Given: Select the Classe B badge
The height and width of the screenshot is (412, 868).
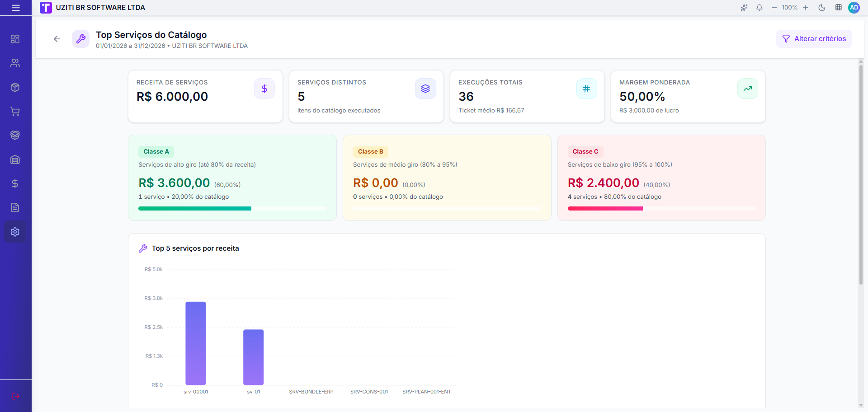Looking at the screenshot, I should 371,152.
